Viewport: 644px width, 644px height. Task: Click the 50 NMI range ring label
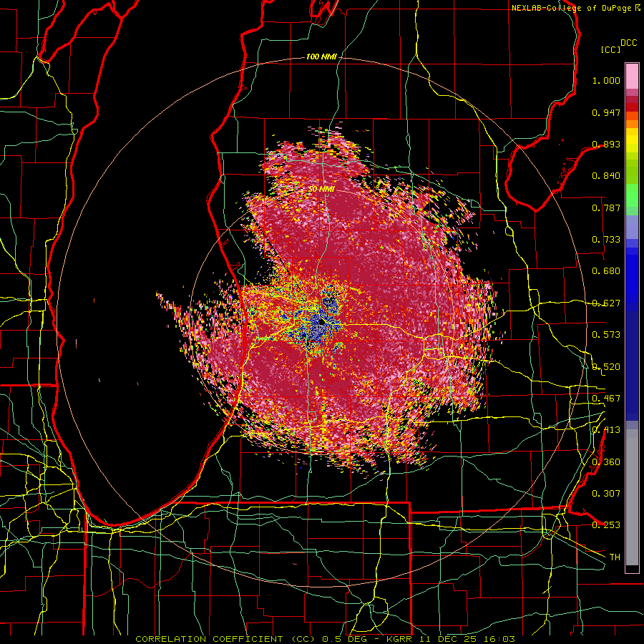click(321, 190)
